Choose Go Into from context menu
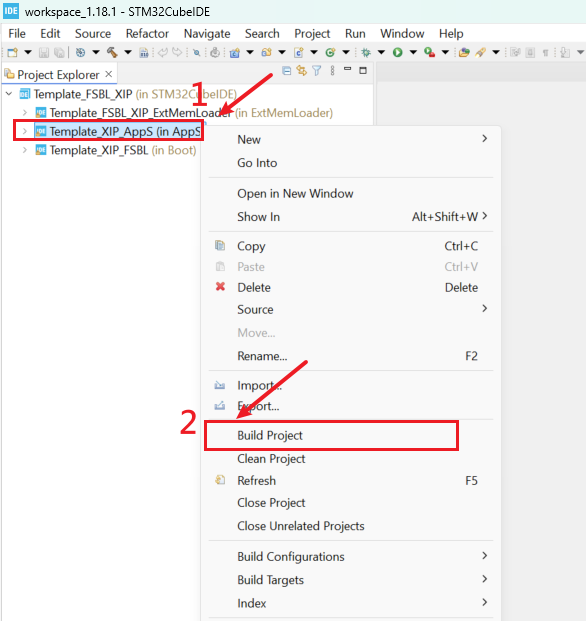The width and height of the screenshot is (586, 621). point(350,163)
